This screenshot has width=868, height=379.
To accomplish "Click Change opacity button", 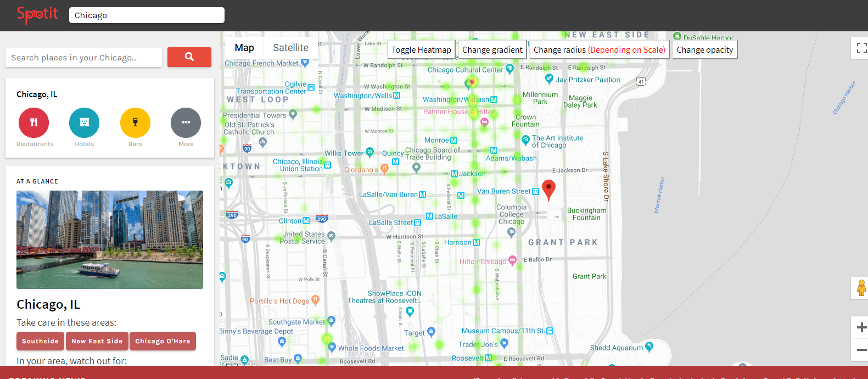I will click(x=705, y=49).
